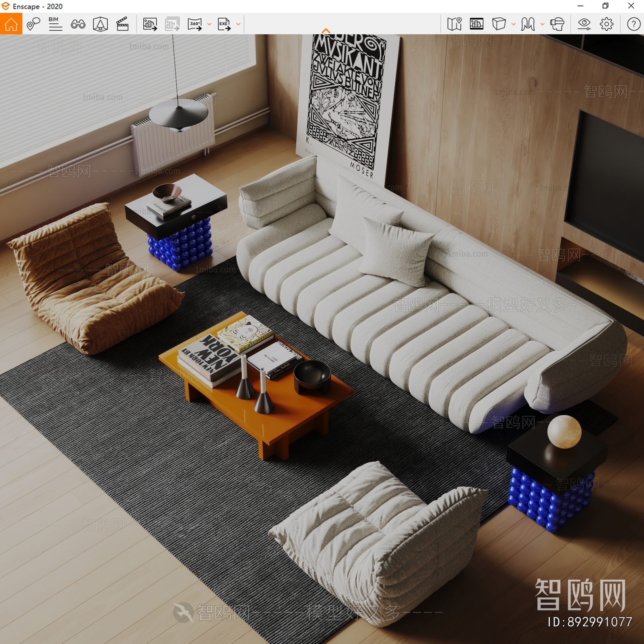This screenshot has height=644, width=644.
Task: Toggle the wings fly/walk mode icon
Action: tap(528, 24)
